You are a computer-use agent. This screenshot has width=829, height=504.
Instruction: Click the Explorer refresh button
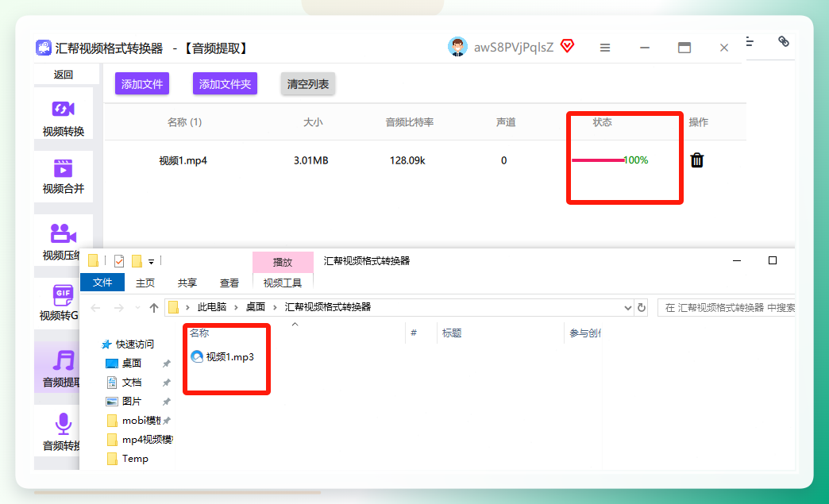click(x=642, y=307)
